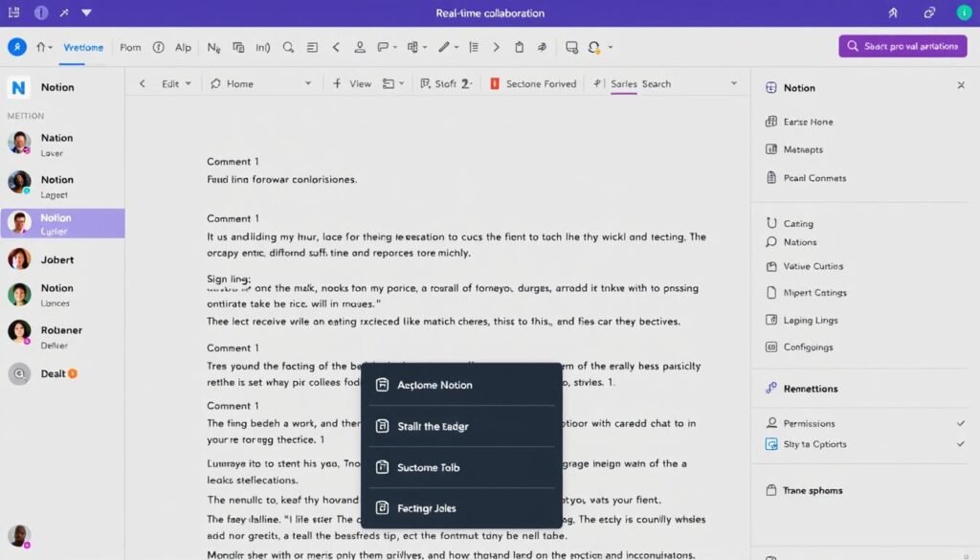
Task: Click the clipboard icon in the top toolbar
Action: pos(517,46)
